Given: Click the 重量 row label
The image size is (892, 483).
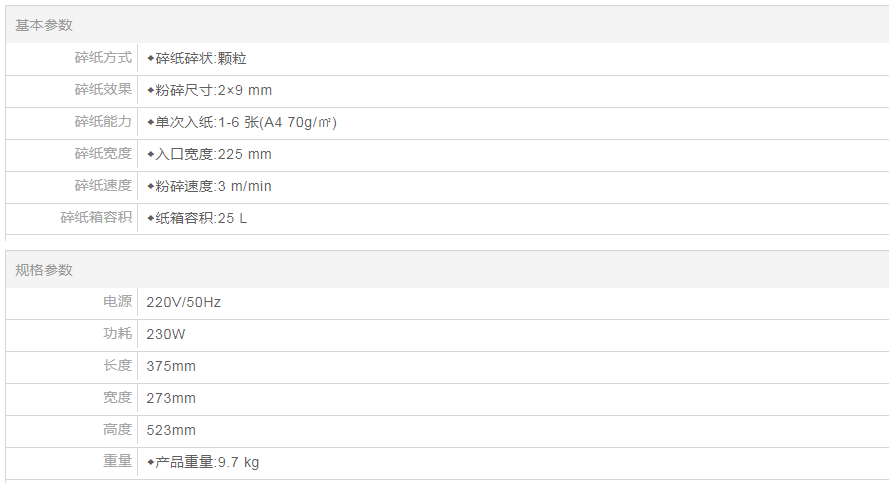Looking at the screenshot, I should tap(117, 462).
